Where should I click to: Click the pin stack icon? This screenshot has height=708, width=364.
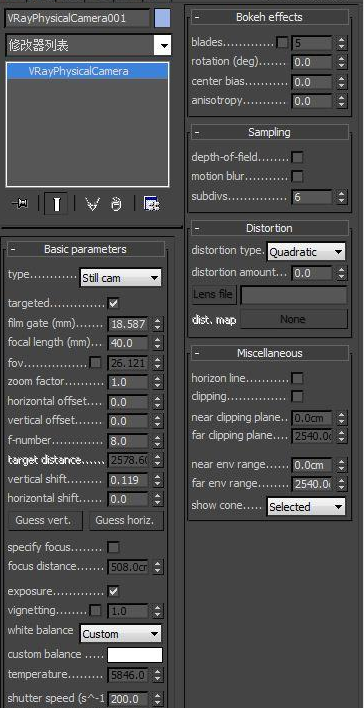(20, 204)
